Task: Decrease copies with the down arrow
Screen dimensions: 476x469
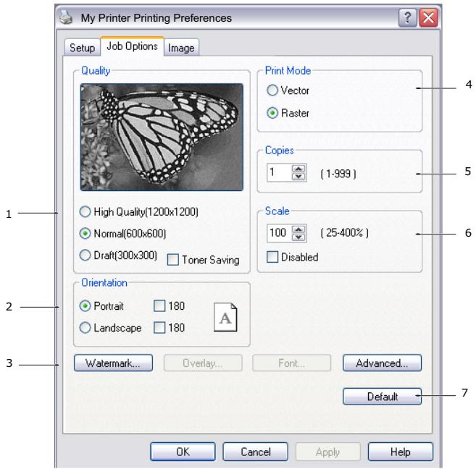Action: (x=298, y=177)
